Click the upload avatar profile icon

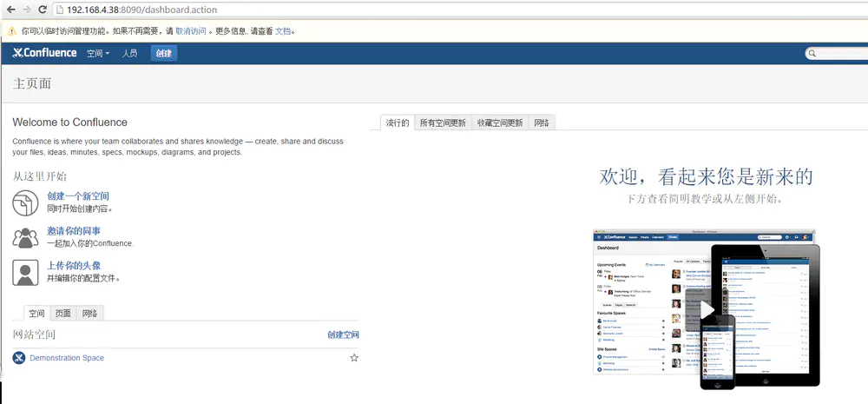[25, 273]
